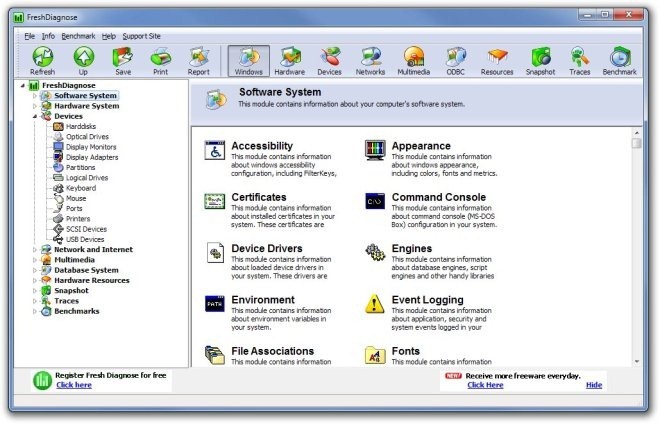Screen dimensions: 660x424
Task: Open the Device Drivers module icon
Action: [x=216, y=253]
